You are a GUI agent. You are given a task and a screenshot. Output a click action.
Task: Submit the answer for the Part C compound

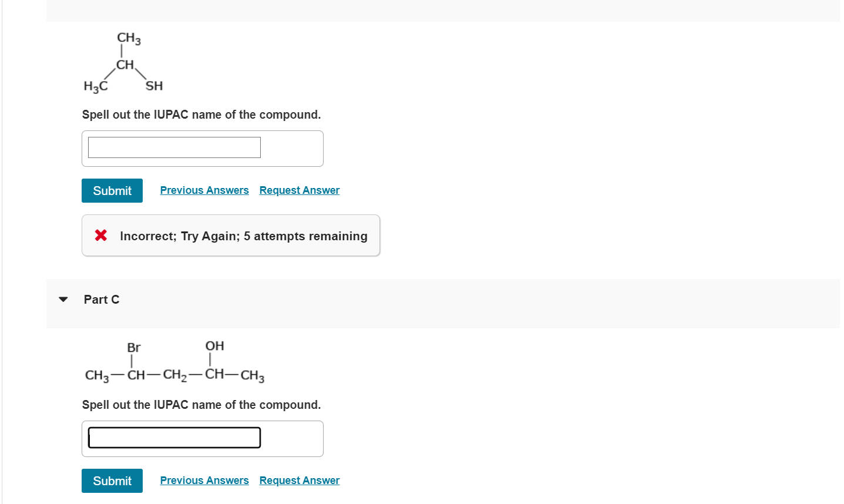pos(112,481)
